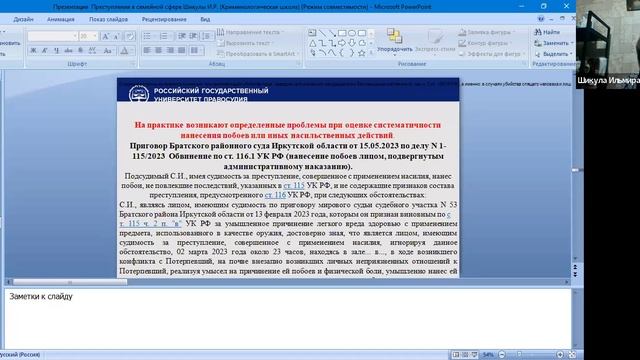Select the text box shape
Viewport: 640px width, 360px height.
pyautogui.click(x=312, y=33)
